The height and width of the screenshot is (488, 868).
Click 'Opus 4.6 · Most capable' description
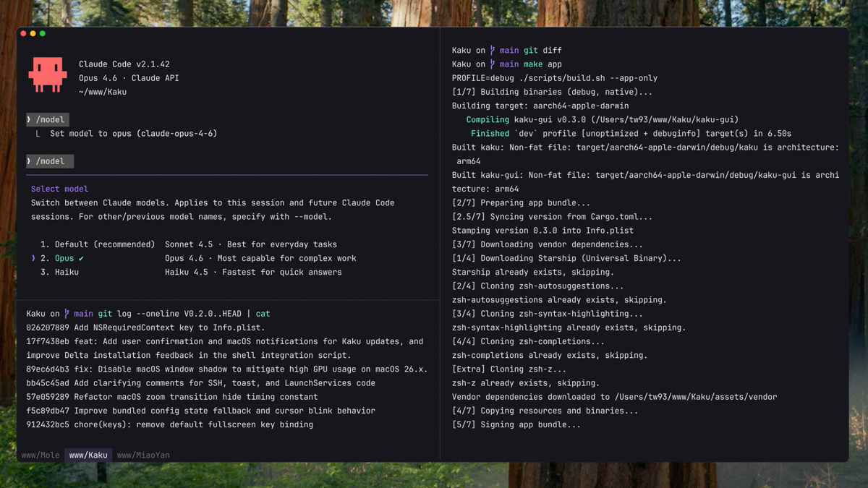[x=260, y=258]
